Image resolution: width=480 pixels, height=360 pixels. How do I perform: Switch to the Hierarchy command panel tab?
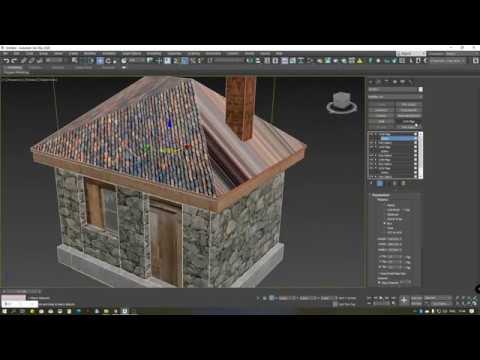tap(386, 81)
